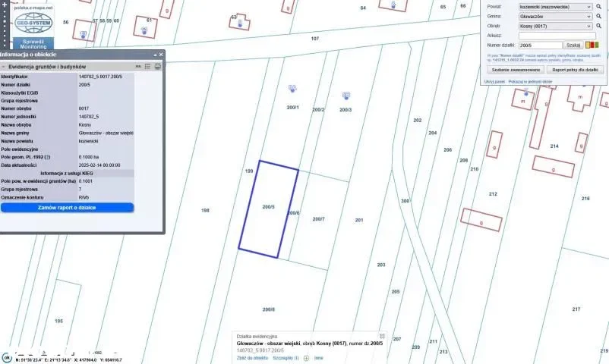Click building marker icon on parcel 200/3
609x364 pixels.
[x=346, y=96]
